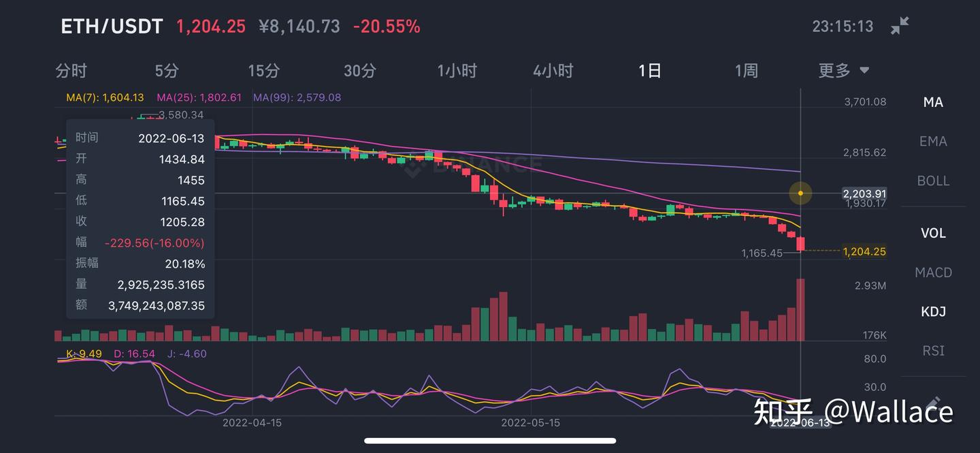Open more interval choices via the chevron arrow
The height and width of the screenshot is (453, 980).
[x=864, y=70]
